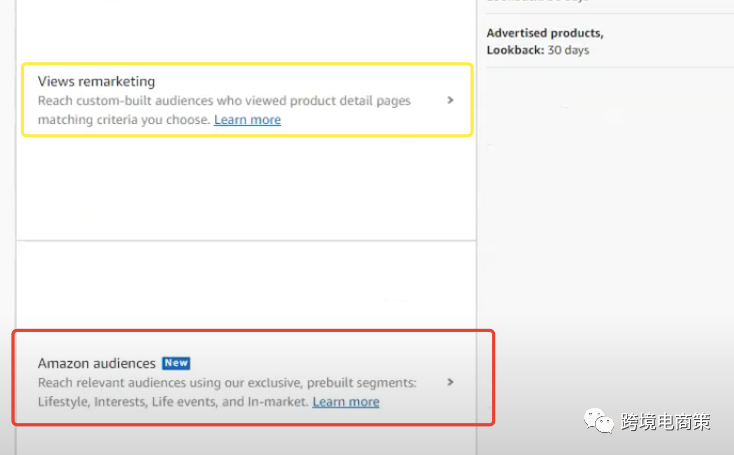Click the "30 days" lookback value
Viewport: 734px width, 455px height.
(x=567, y=49)
